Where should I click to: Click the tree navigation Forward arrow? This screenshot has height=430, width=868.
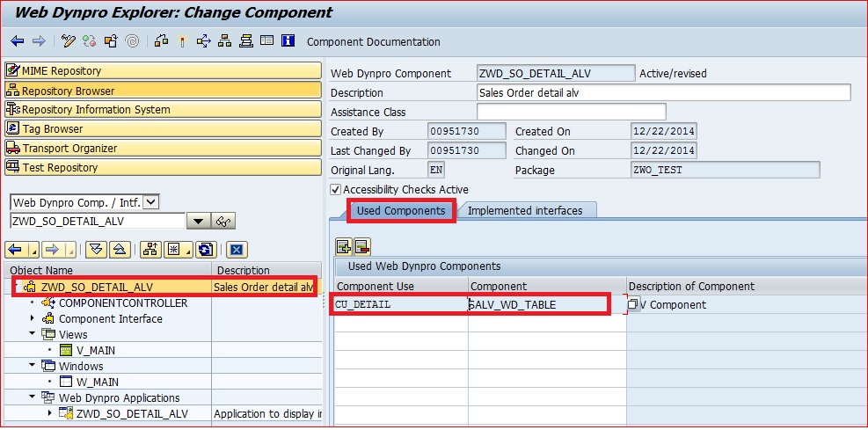(x=53, y=250)
